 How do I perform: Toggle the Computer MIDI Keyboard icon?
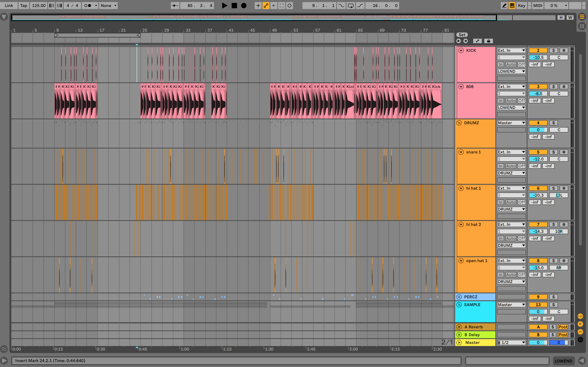512,6
